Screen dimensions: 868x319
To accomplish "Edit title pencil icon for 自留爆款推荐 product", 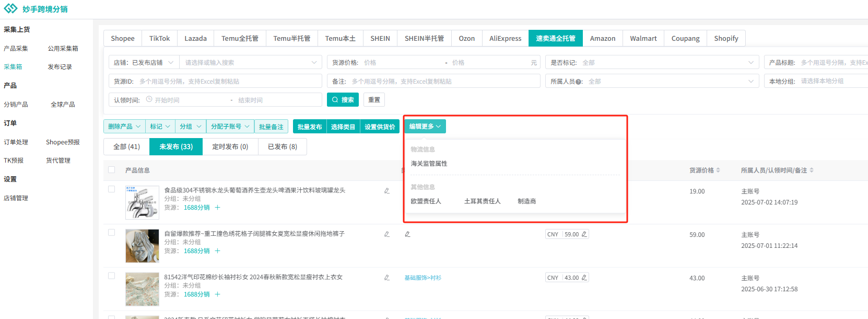I will (387, 234).
